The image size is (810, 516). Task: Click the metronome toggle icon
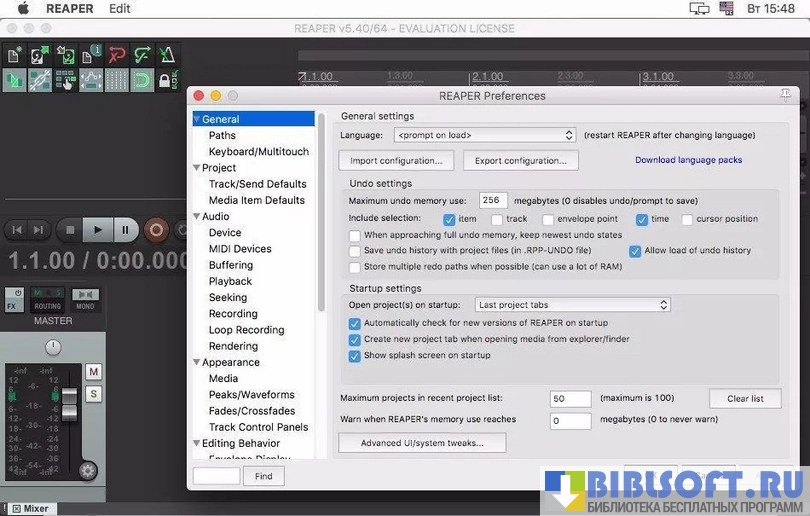click(x=166, y=56)
